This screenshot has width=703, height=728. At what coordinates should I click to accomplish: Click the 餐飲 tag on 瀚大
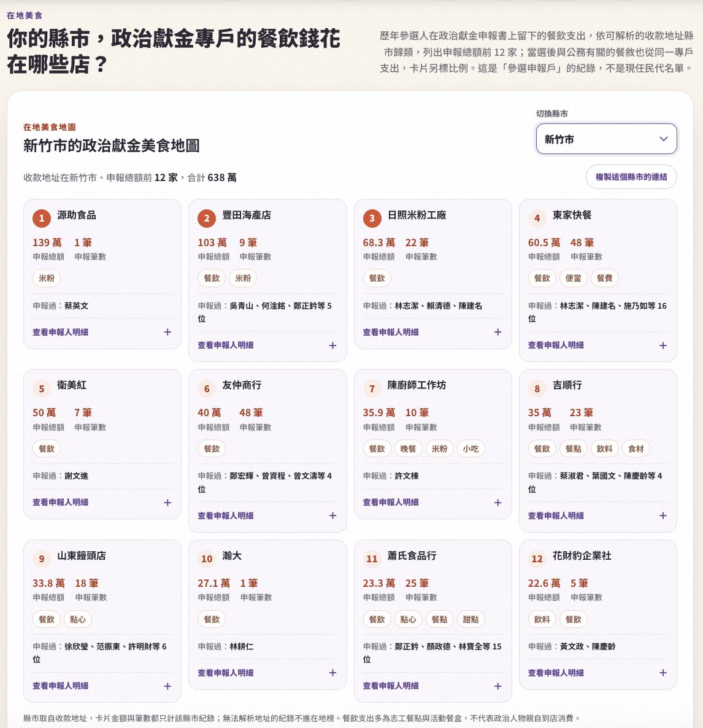(212, 619)
